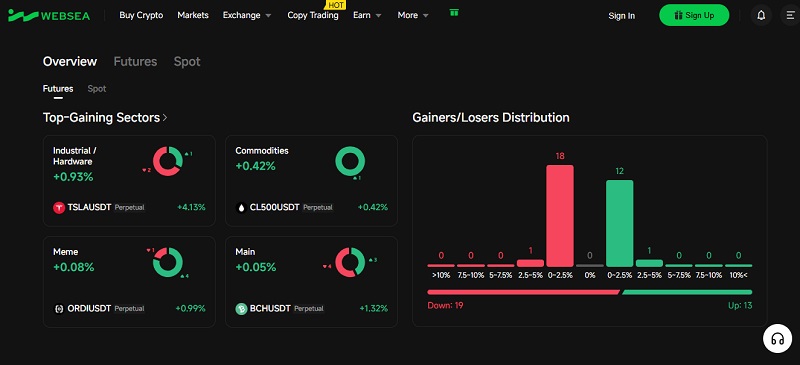Click the Commodities donut chart

click(x=350, y=161)
